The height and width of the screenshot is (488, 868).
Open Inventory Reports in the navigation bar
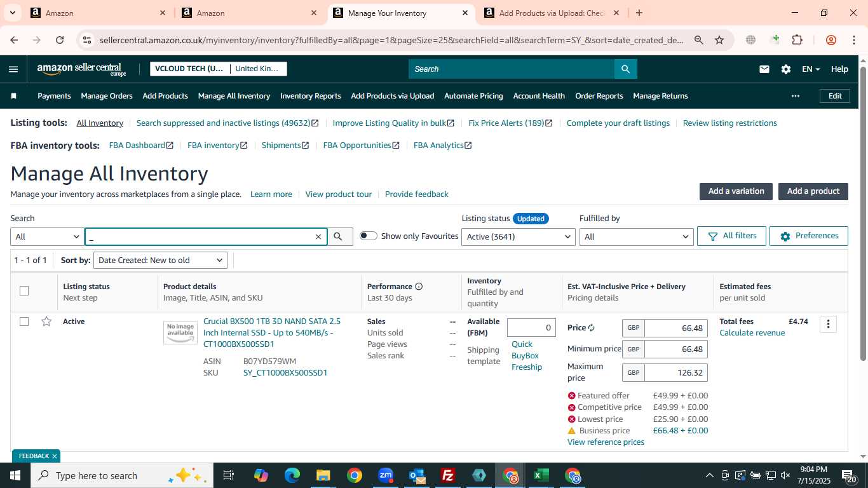(311, 96)
